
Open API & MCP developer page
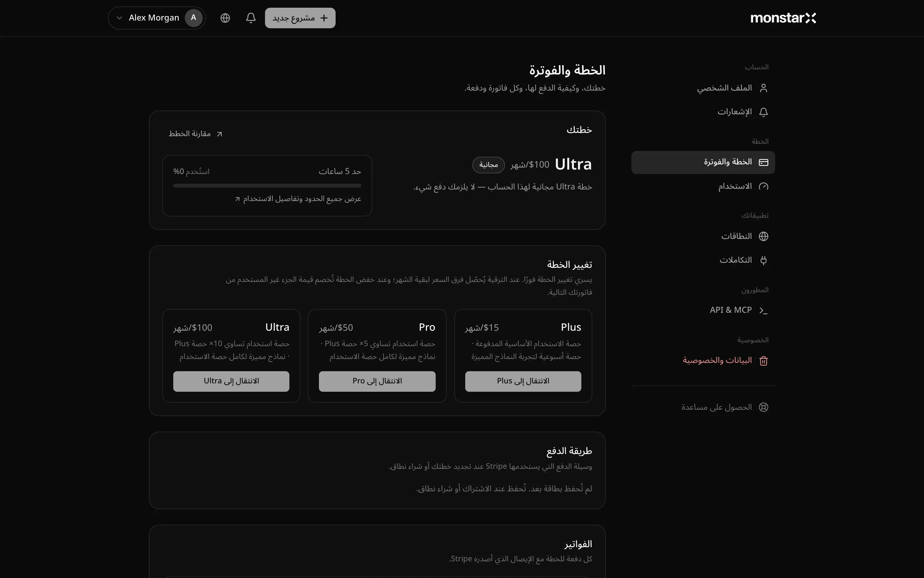coord(703,311)
